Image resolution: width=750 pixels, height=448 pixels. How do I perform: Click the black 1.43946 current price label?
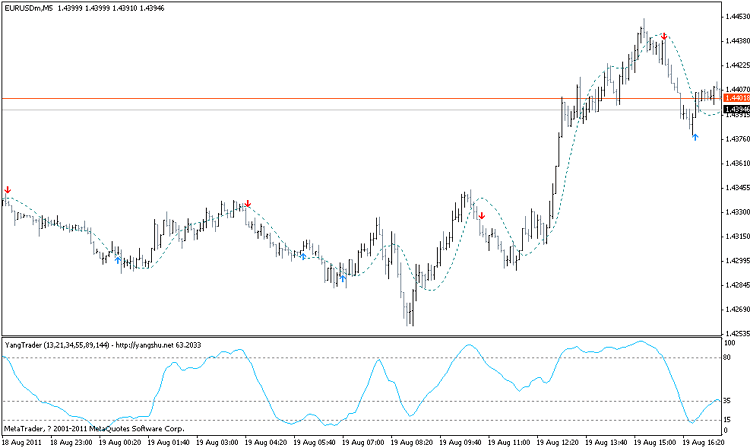click(x=734, y=108)
